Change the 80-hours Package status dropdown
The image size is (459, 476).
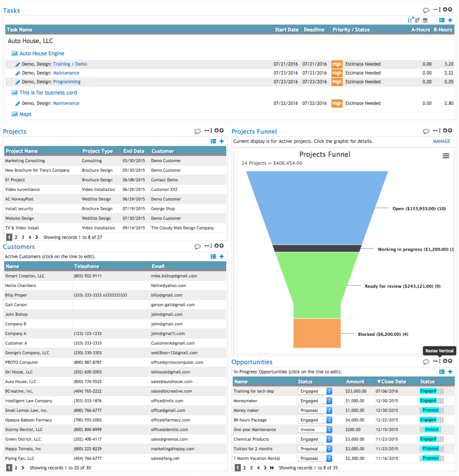point(315,420)
